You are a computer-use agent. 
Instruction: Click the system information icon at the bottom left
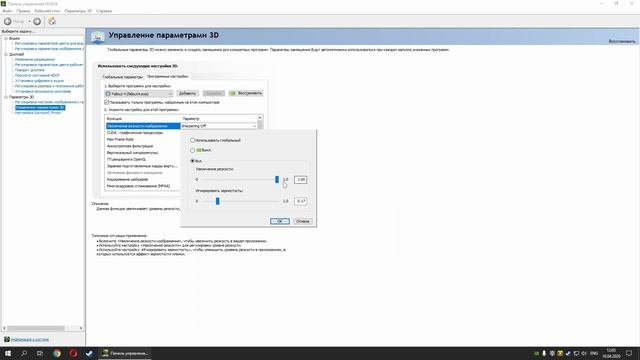pos(7,339)
